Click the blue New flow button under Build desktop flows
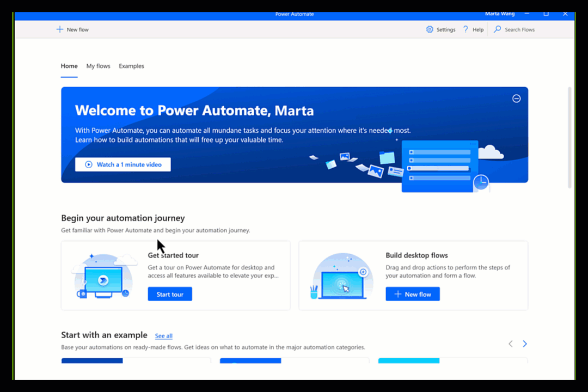Image resolution: width=588 pixels, height=392 pixels. pos(413,294)
